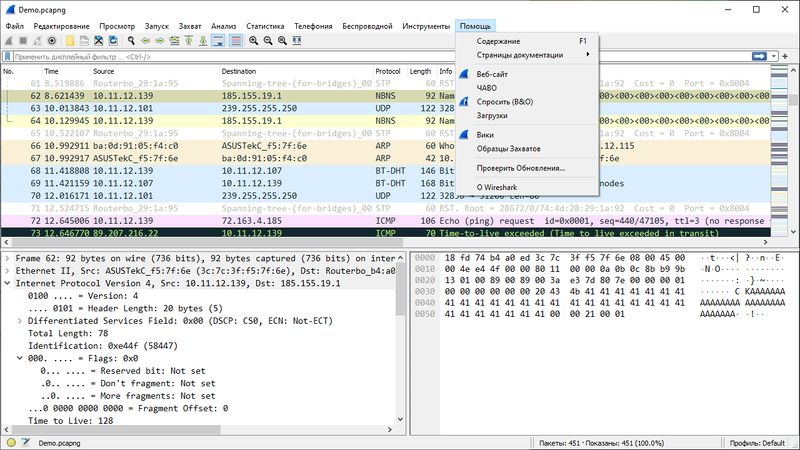Jump to the first packet
Viewport: 800px width, 450px height.
(x=189, y=41)
